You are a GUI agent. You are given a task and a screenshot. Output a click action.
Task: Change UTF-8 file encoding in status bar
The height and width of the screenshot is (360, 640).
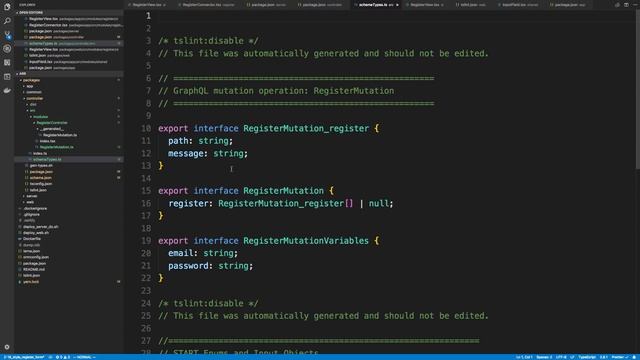pos(562,357)
